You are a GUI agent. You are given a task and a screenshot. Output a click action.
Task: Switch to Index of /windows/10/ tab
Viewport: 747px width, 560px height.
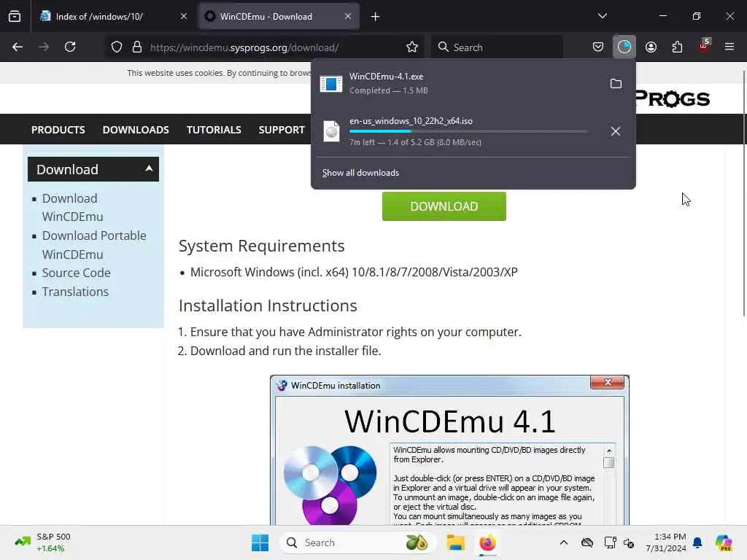113,16
